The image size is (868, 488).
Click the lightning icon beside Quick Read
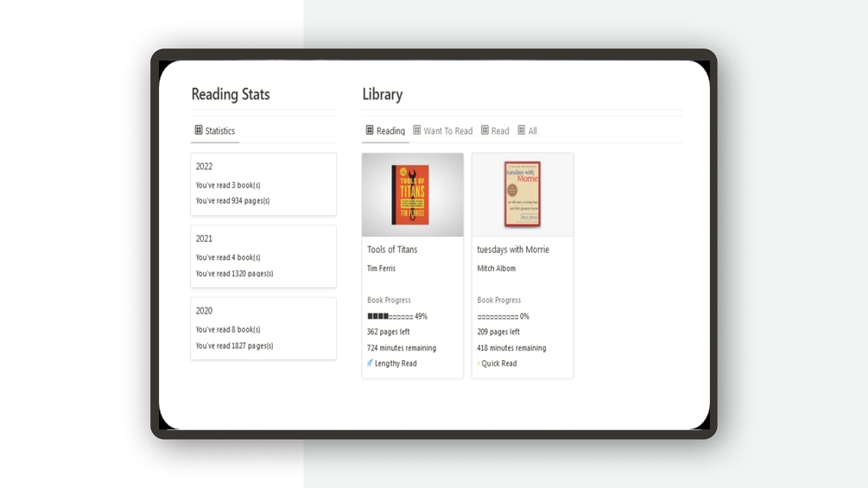point(478,364)
